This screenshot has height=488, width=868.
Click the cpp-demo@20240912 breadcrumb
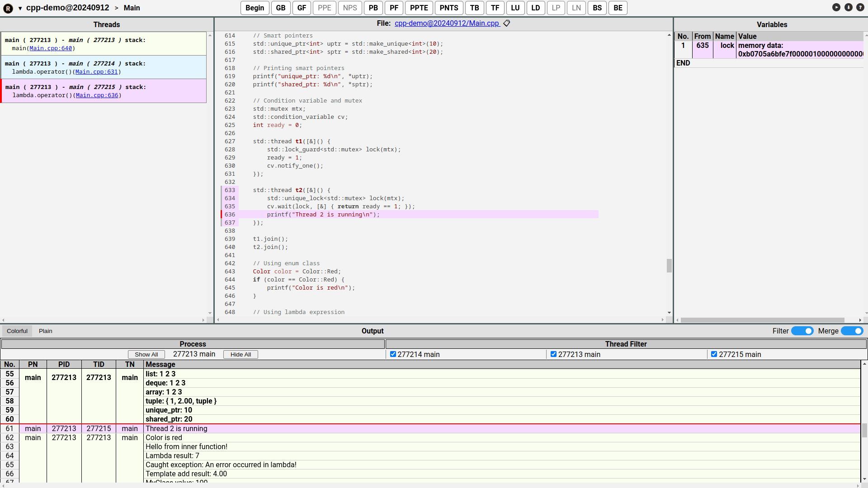click(68, 8)
